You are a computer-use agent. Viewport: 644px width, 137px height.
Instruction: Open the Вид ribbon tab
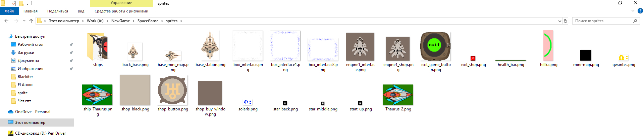coord(81,11)
